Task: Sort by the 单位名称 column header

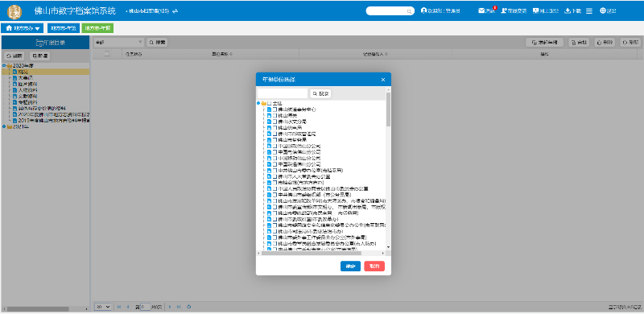Action: tap(221, 54)
